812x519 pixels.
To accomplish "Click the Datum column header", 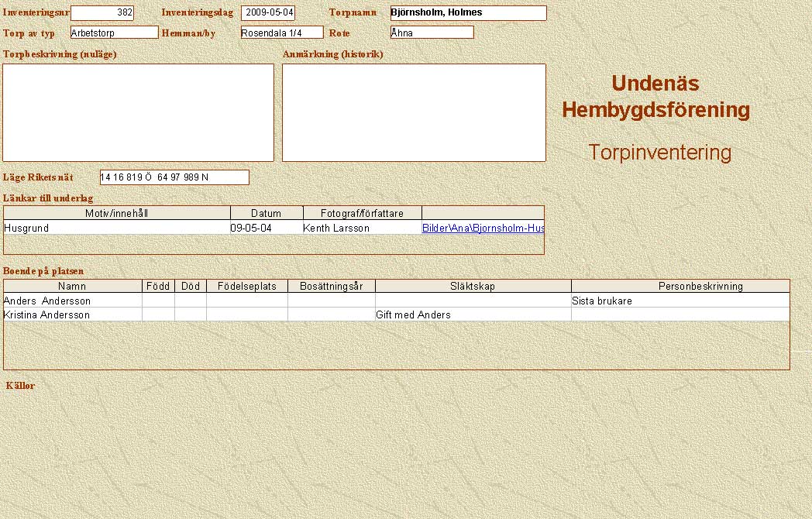I will [266, 213].
